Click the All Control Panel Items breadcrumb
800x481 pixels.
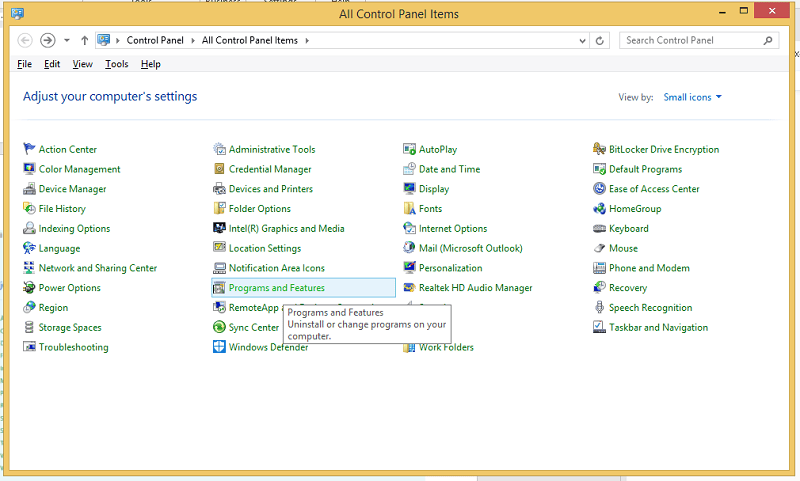249,40
